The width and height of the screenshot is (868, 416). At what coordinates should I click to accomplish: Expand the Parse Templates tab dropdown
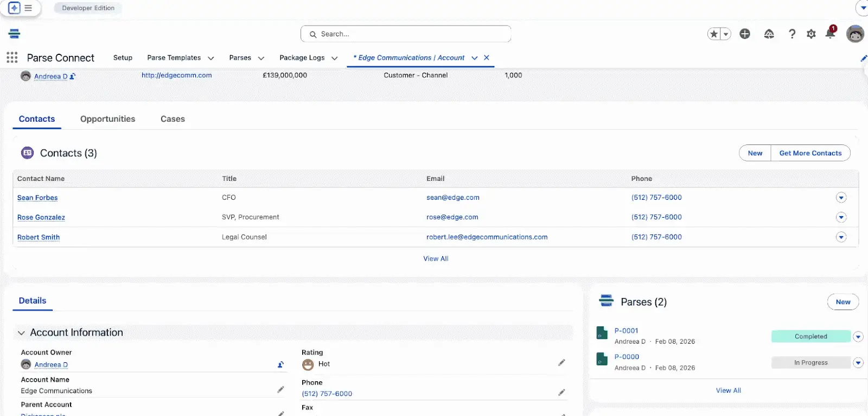tap(211, 58)
